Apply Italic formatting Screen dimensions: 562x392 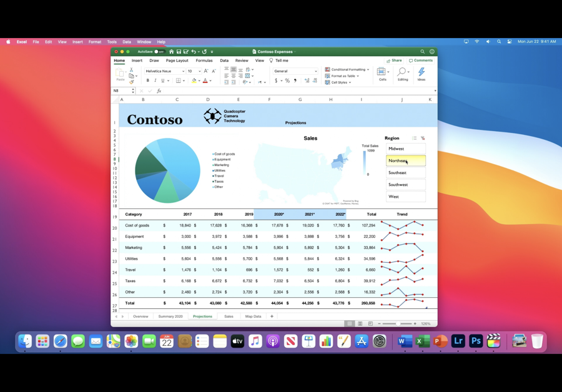[x=155, y=81]
